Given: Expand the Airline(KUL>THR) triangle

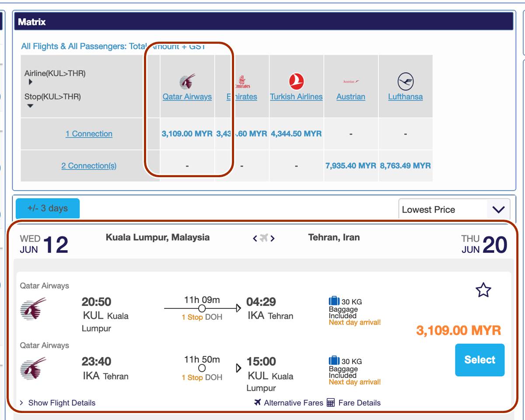Looking at the screenshot, I should (x=30, y=82).
